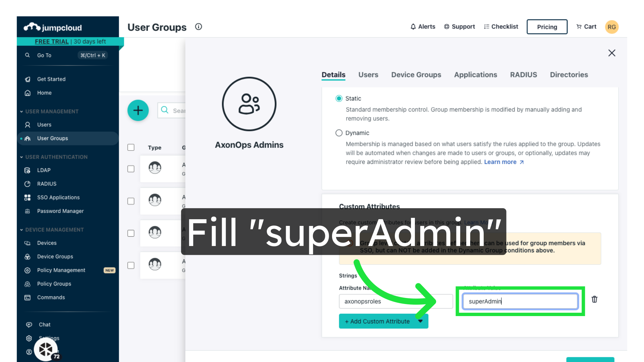The height and width of the screenshot is (362, 644).
Task: Click the trash icon to delete the attribute
Action: (594, 299)
